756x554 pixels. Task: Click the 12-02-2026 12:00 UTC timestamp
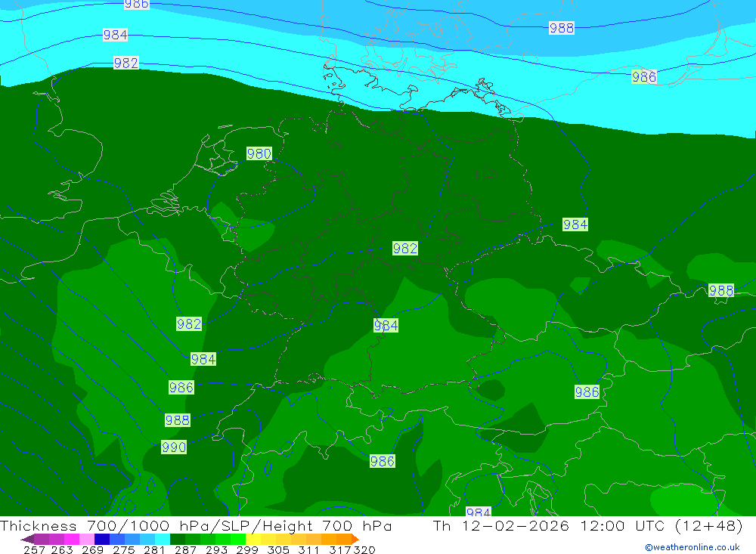(564, 525)
